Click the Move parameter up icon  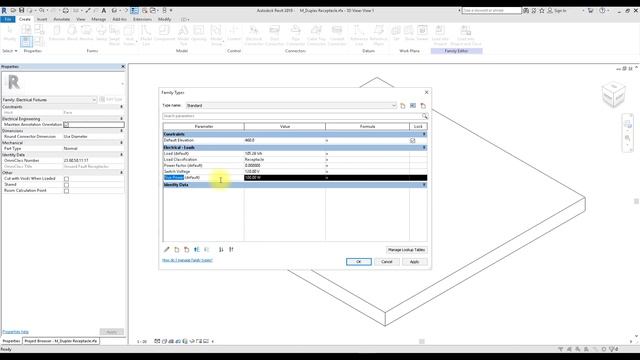(197, 249)
